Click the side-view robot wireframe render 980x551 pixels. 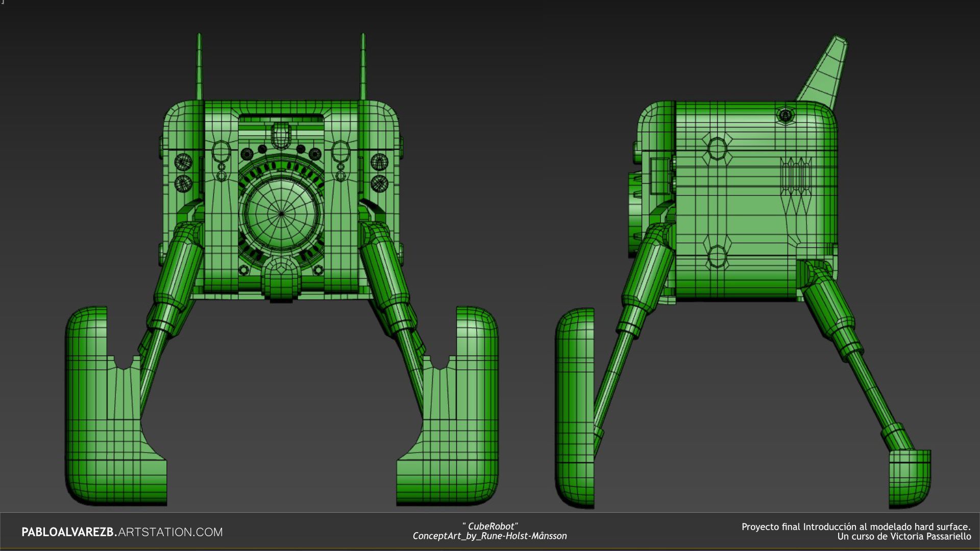coord(744,272)
